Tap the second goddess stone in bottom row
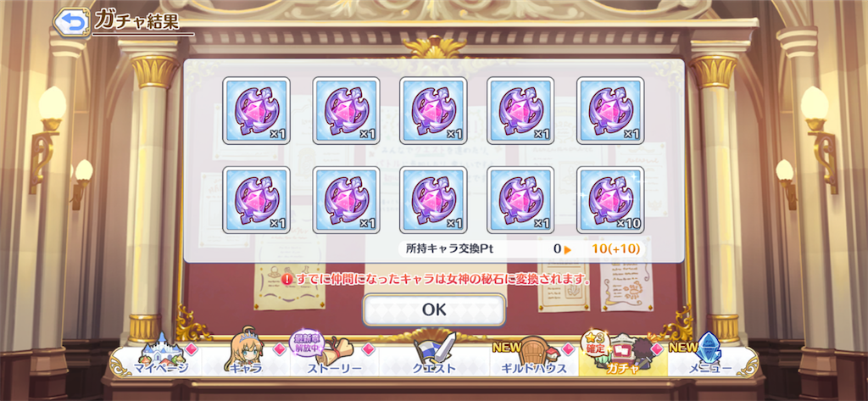Screen dimensions: 868x401 tap(346, 200)
